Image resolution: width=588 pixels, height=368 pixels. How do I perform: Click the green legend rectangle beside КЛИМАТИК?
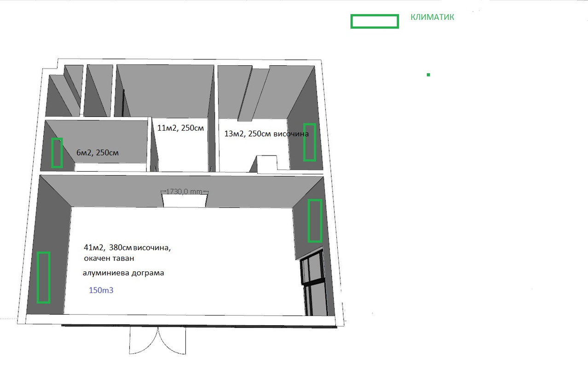[x=375, y=21]
